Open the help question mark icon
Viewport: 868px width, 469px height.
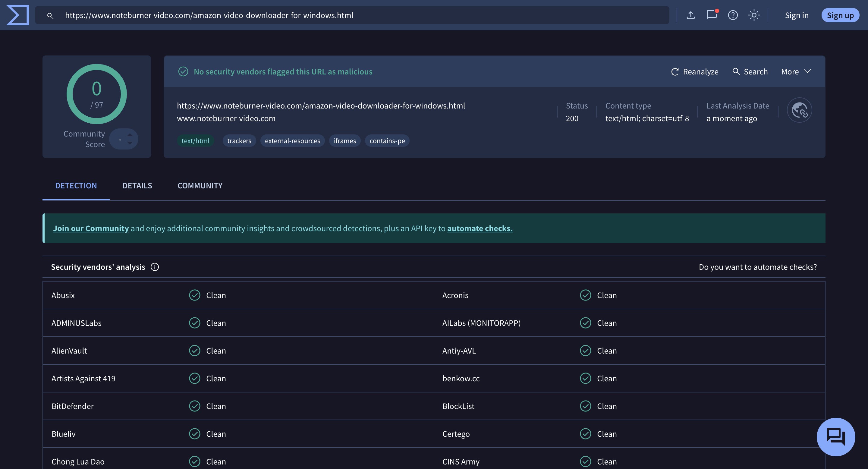[x=733, y=15]
